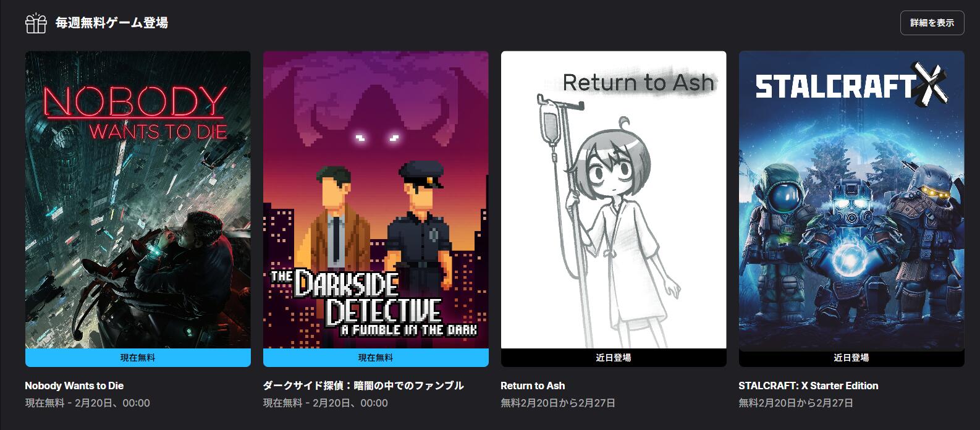Image resolution: width=980 pixels, height=430 pixels.
Task: Open the Return to Ash title link
Action: tap(533, 386)
